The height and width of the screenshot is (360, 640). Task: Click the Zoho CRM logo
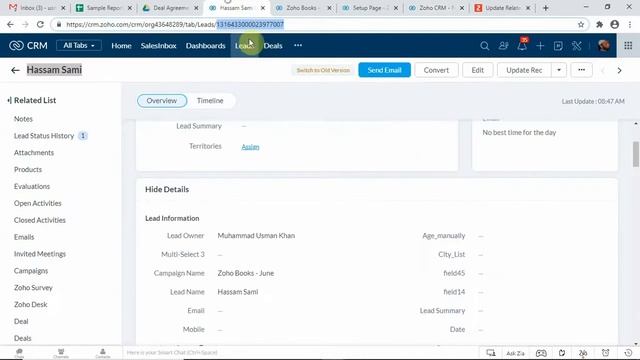(28, 45)
